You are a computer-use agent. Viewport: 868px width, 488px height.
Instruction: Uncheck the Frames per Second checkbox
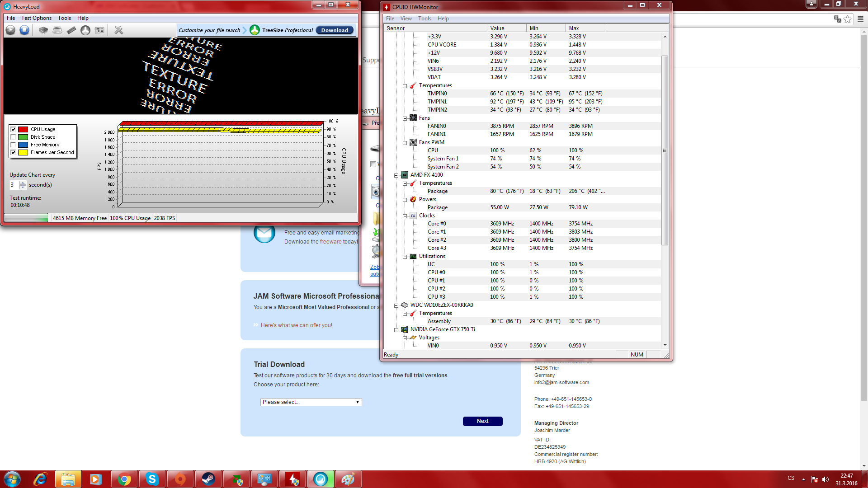pyautogui.click(x=13, y=152)
